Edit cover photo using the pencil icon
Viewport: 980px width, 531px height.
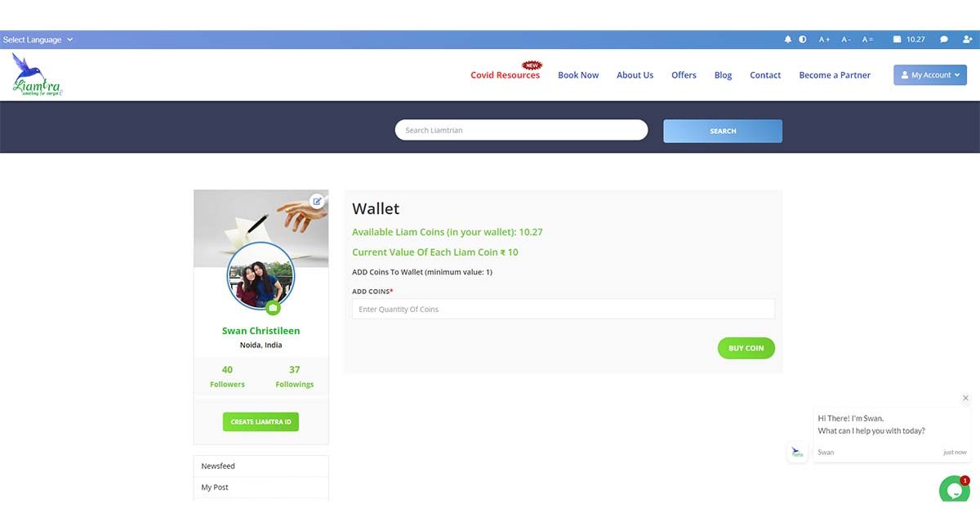click(318, 201)
